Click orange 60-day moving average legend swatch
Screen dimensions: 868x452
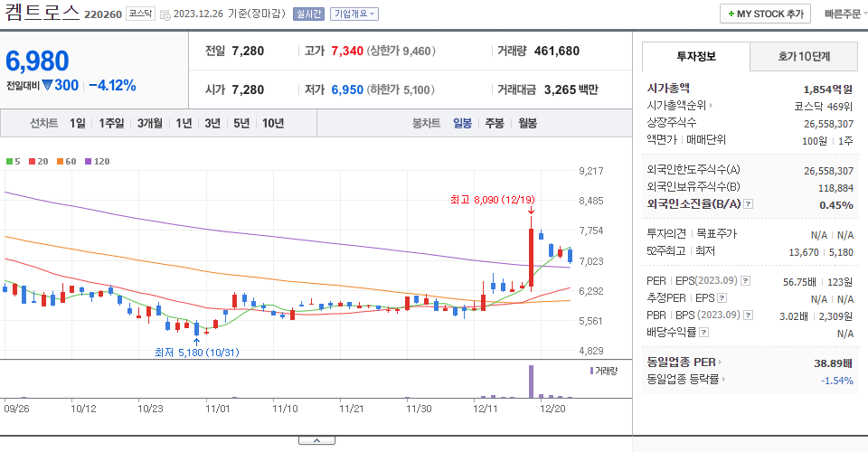coord(60,162)
